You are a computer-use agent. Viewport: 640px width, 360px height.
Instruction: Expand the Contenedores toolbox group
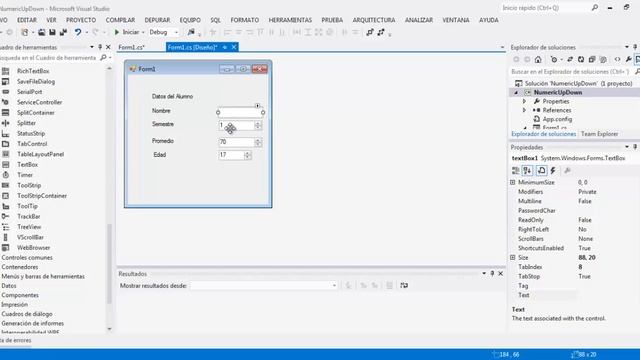coord(20,267)
